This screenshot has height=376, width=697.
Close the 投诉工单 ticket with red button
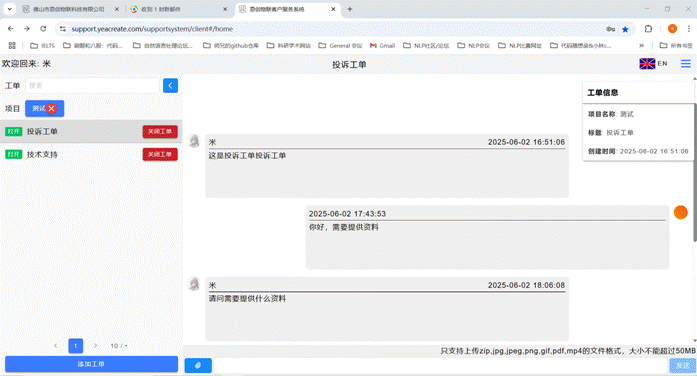coord(160,132)
